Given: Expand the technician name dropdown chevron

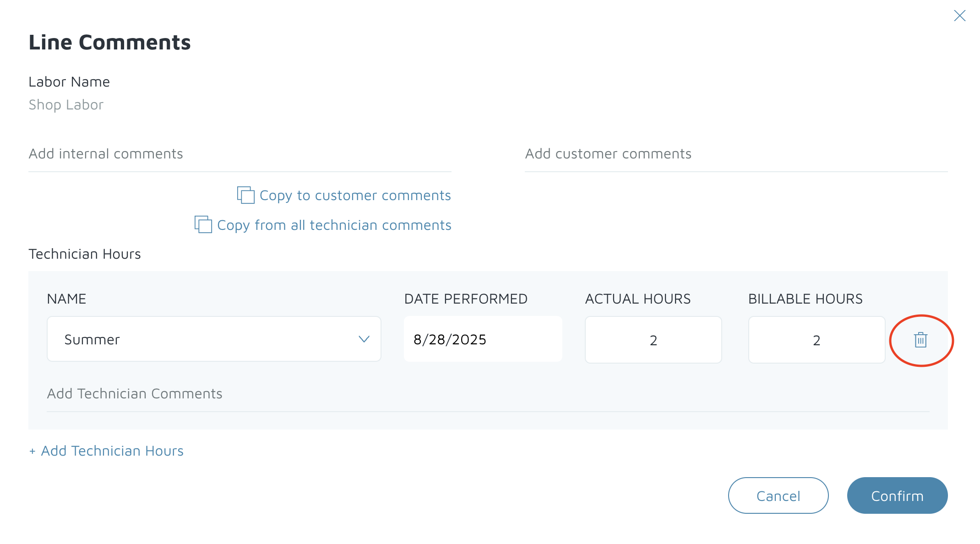Looking at the screenshot, I should 364,339.
